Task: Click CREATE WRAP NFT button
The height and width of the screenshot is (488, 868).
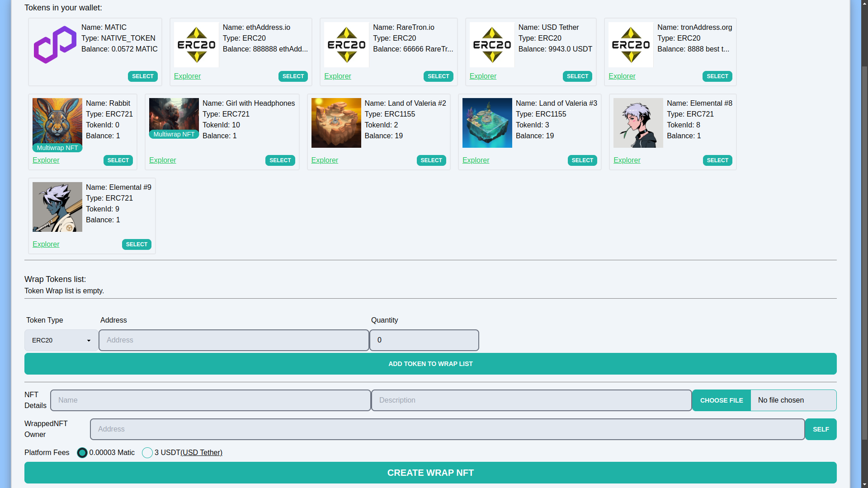Action: [x=430, y=473]
